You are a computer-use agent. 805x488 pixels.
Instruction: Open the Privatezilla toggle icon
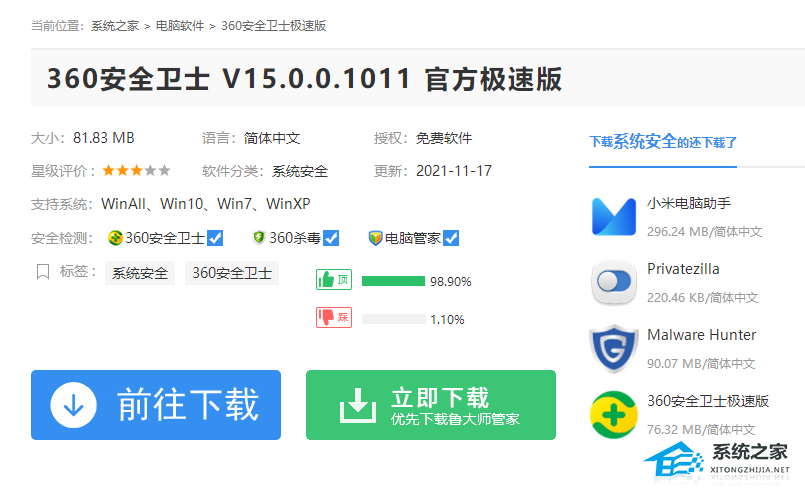click(x=614, y=282)
